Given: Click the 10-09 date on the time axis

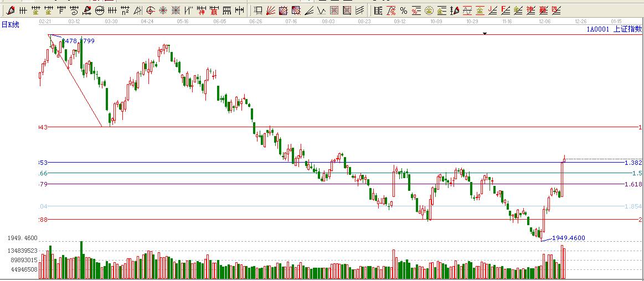Looking at the screenshot, I should click(x=436, y=21).
